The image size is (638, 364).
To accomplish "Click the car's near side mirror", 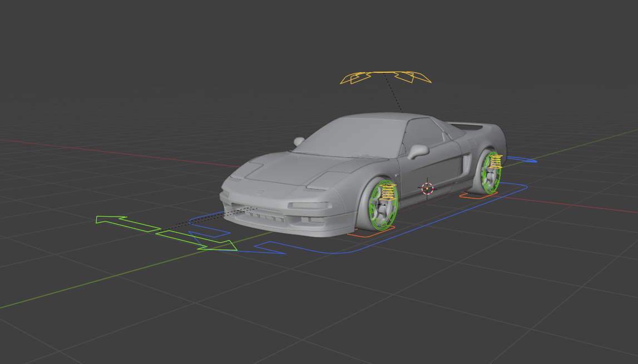I will (x=418, y=151).
